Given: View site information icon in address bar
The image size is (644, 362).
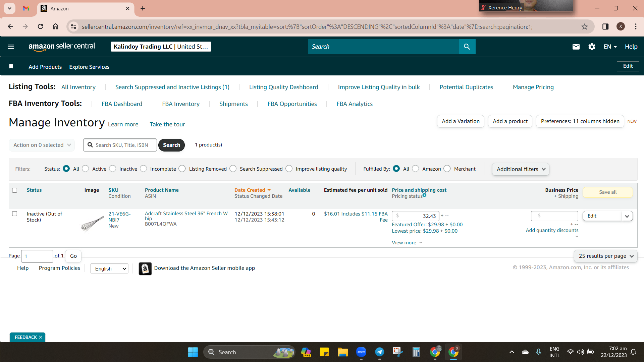Looking at the screenshot, I should click(x=73, y=26).
